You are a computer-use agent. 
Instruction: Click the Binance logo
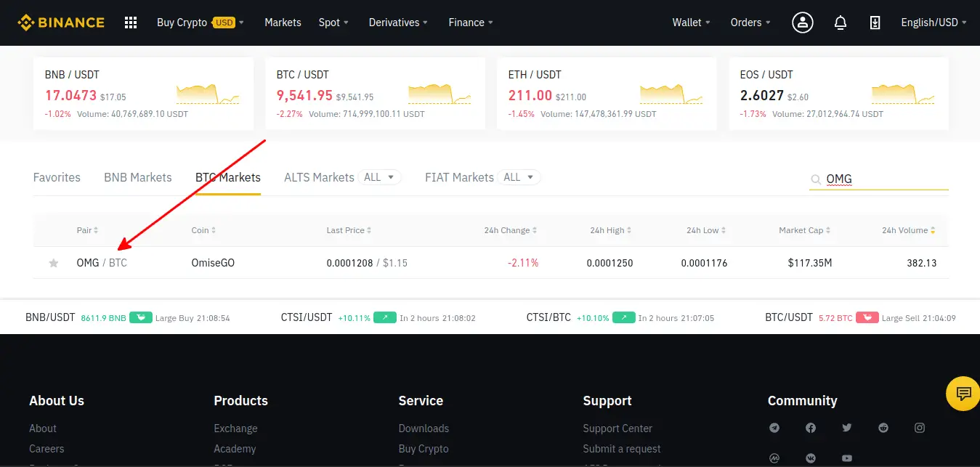61,23
